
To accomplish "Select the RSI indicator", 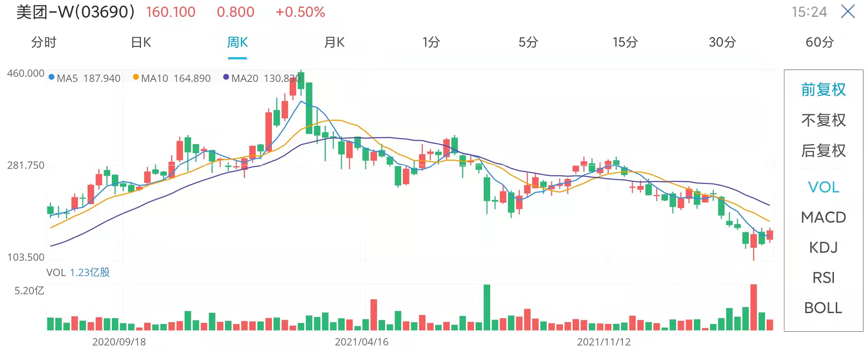I will pyautogui.click(x=823, y=278).
